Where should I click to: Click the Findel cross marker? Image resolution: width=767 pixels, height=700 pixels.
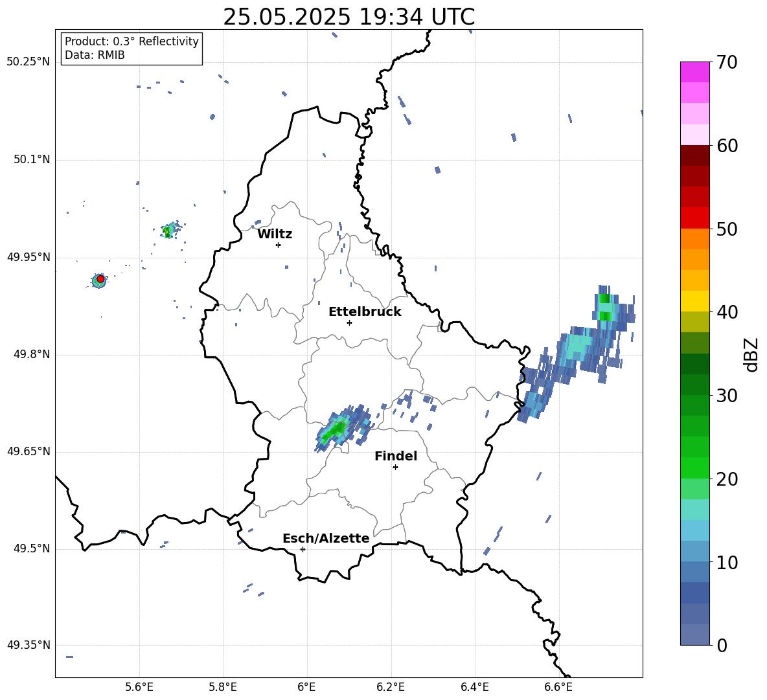pos(395,468)
